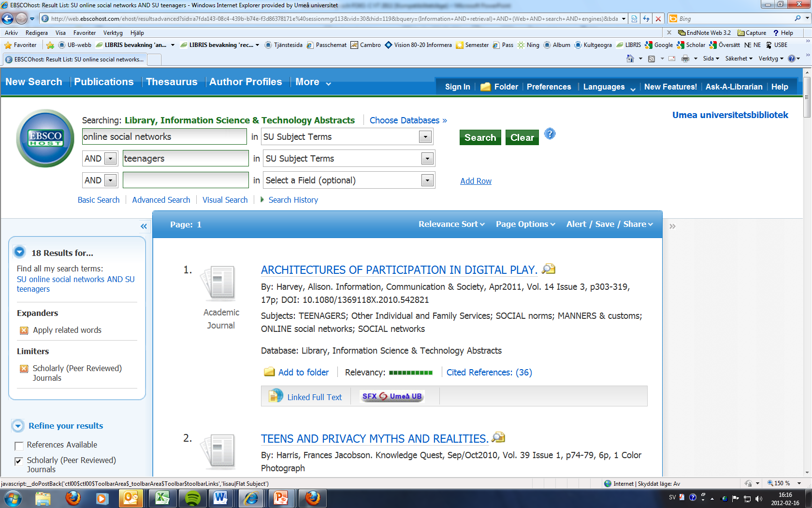
Task: Open the New Search tab
Action: (x=34, y=82)
